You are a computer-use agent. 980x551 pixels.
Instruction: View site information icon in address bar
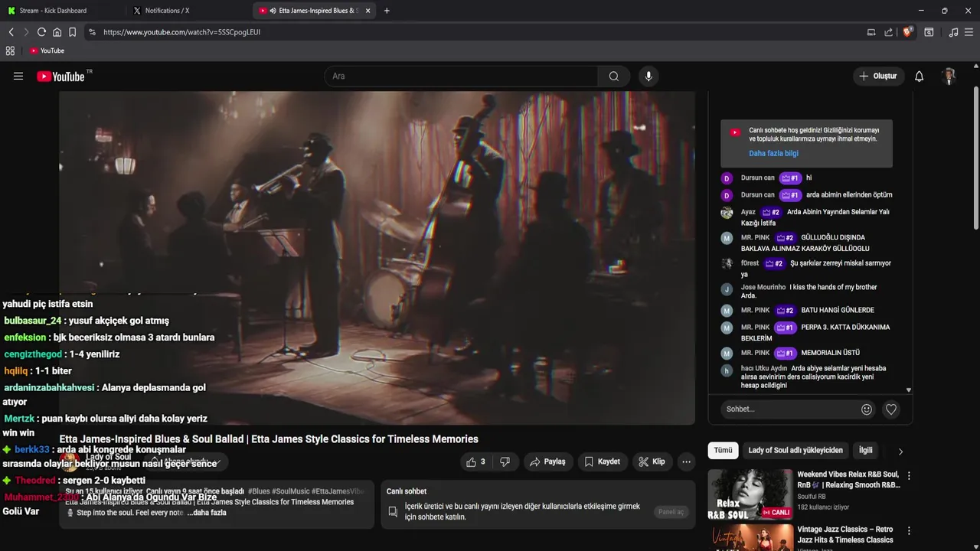(x=92, y=32)
